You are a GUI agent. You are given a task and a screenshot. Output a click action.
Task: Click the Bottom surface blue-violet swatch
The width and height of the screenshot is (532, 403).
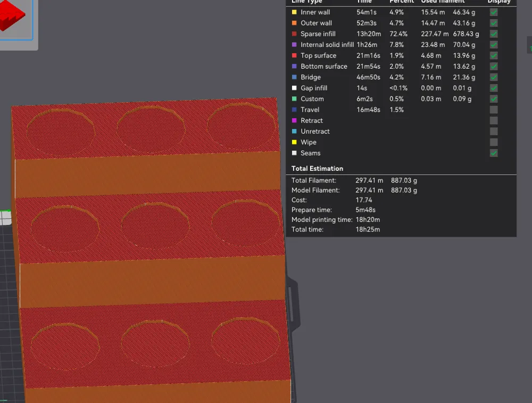pos(294,66)
